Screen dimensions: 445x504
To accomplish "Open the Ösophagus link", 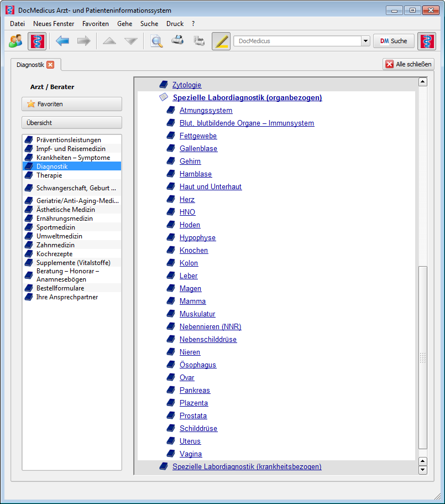I will (x=198, y=365).
